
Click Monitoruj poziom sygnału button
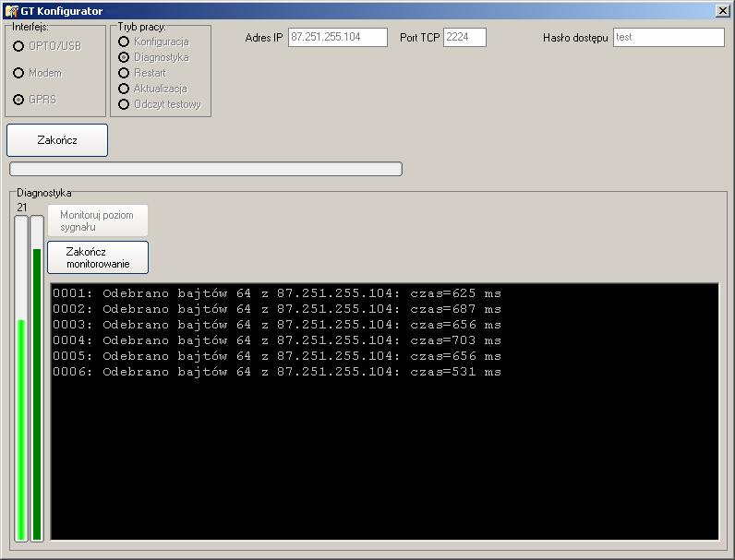point(98,220)
